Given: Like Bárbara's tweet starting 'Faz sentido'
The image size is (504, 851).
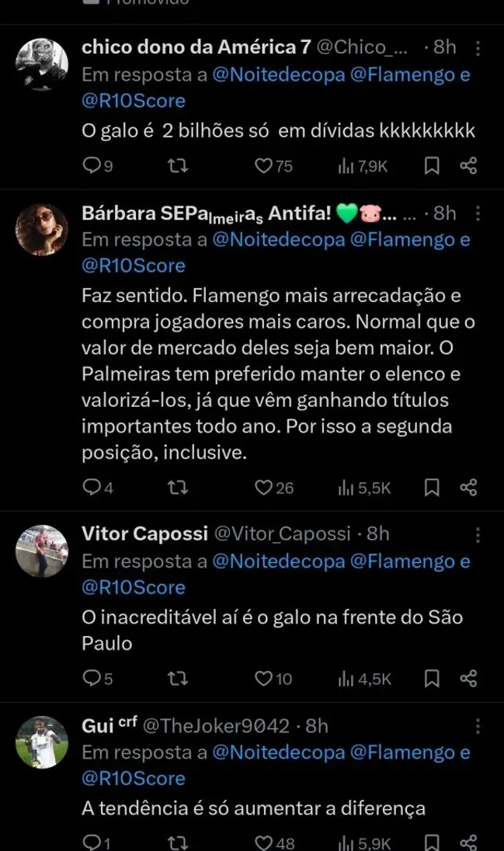Looking at the screenshot, I should 265,488.
